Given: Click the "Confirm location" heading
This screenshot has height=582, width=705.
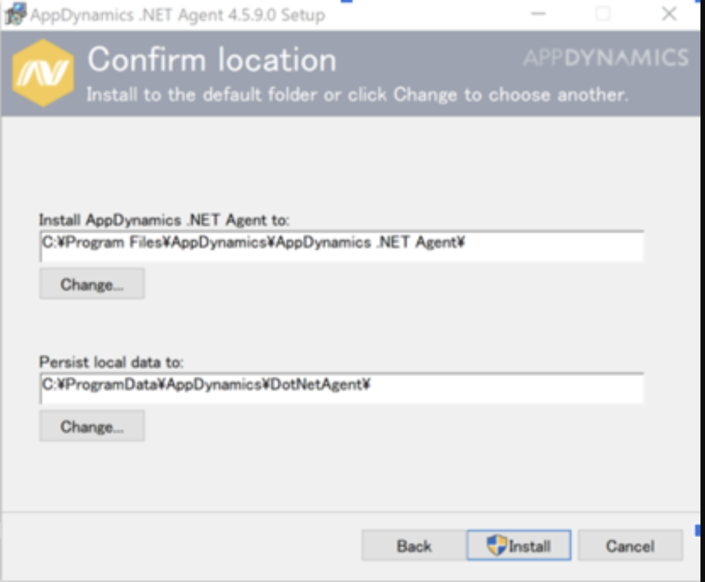Looking at the screenshot, I should click(x=212, y=60).
